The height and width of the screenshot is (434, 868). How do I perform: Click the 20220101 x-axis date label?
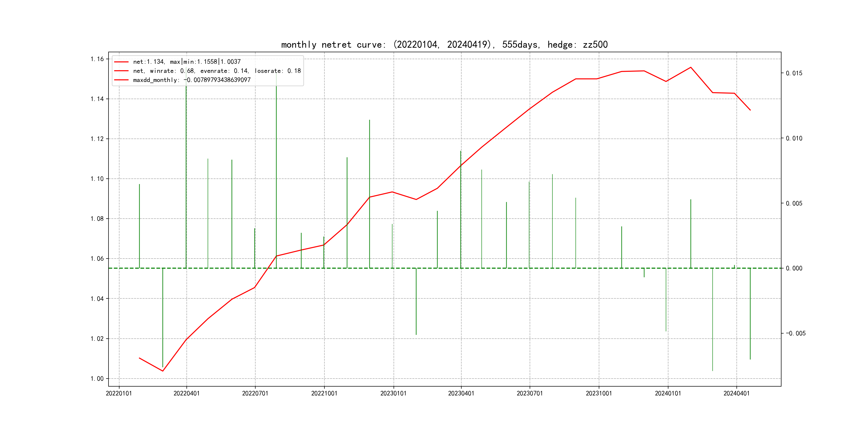(119, 393)
